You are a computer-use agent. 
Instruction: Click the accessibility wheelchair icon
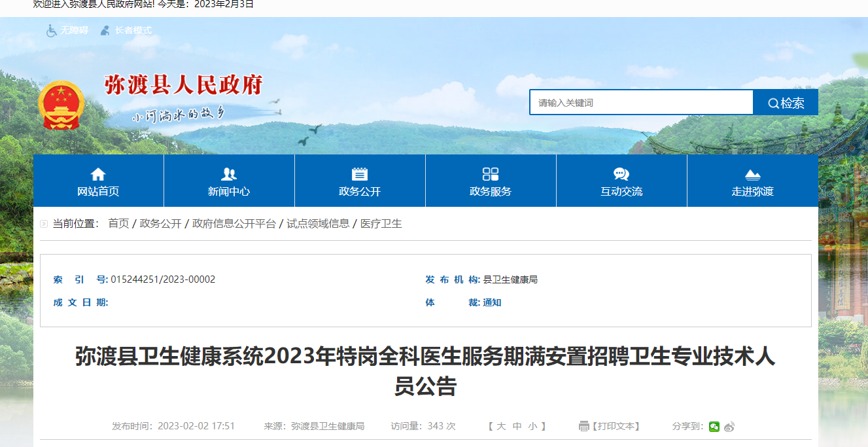pos(52,31)
